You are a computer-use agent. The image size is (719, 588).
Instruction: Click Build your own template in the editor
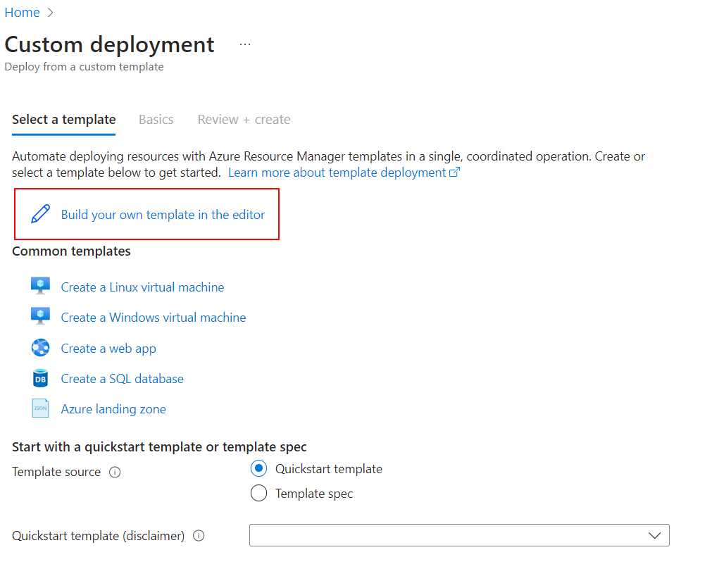(x=163, y=215)
